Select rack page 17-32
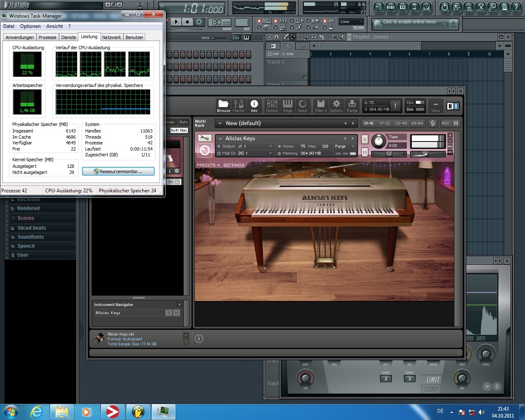 pos(385,123)
